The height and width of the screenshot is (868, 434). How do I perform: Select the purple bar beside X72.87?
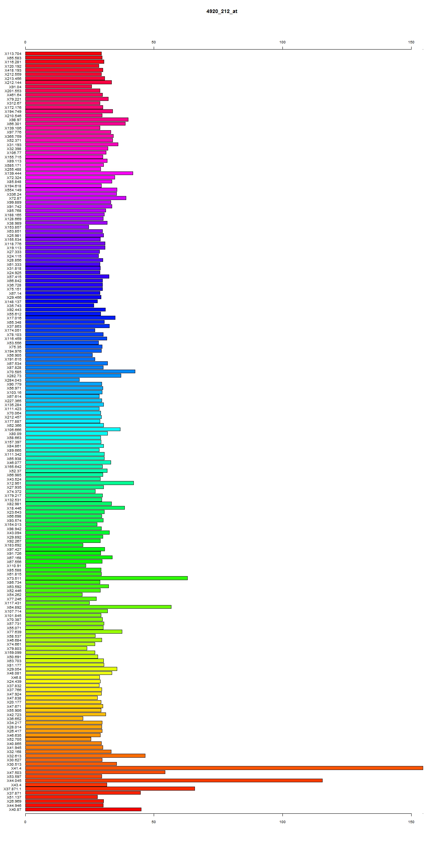76,198
